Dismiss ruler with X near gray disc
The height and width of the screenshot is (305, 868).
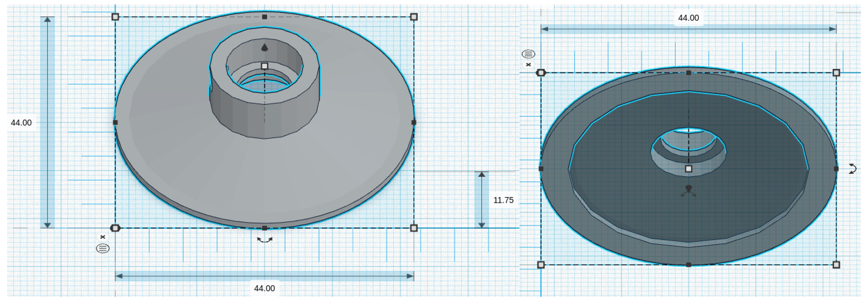pos(103,237)
